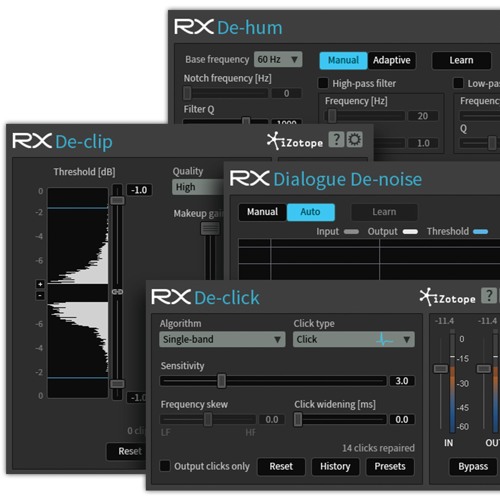Click Learn button in Dialogue De-noise

(x=384, y=212)
